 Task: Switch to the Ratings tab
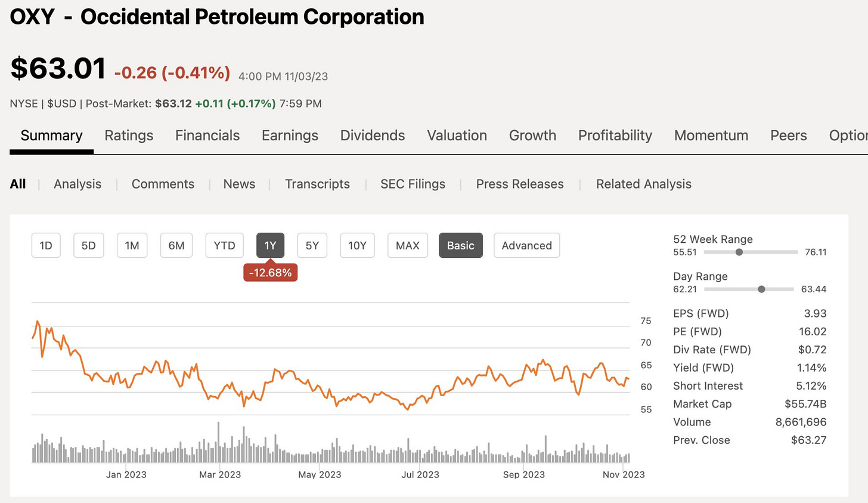tap(129, 135)
